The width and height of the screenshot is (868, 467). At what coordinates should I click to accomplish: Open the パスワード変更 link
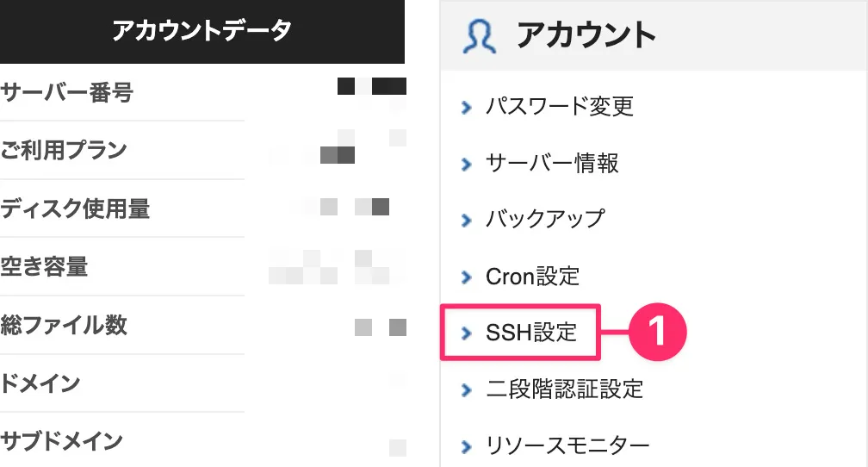560,106
